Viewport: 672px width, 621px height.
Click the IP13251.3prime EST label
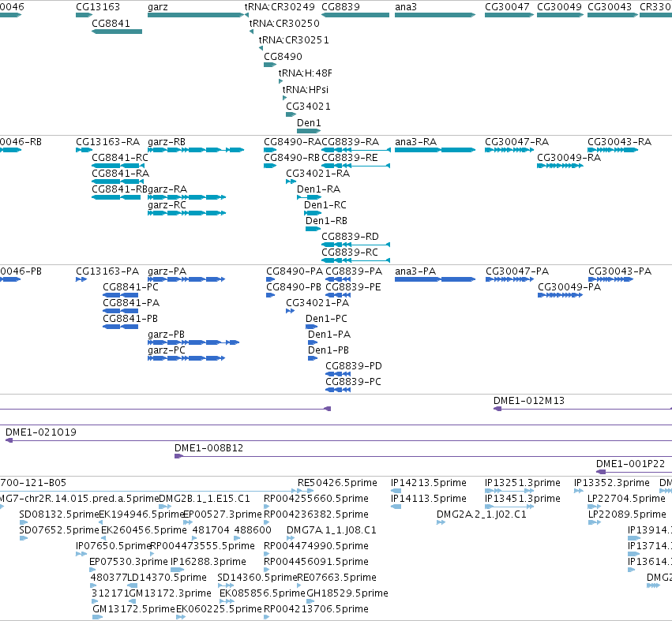pyautogui.click(x=522, y=483)
